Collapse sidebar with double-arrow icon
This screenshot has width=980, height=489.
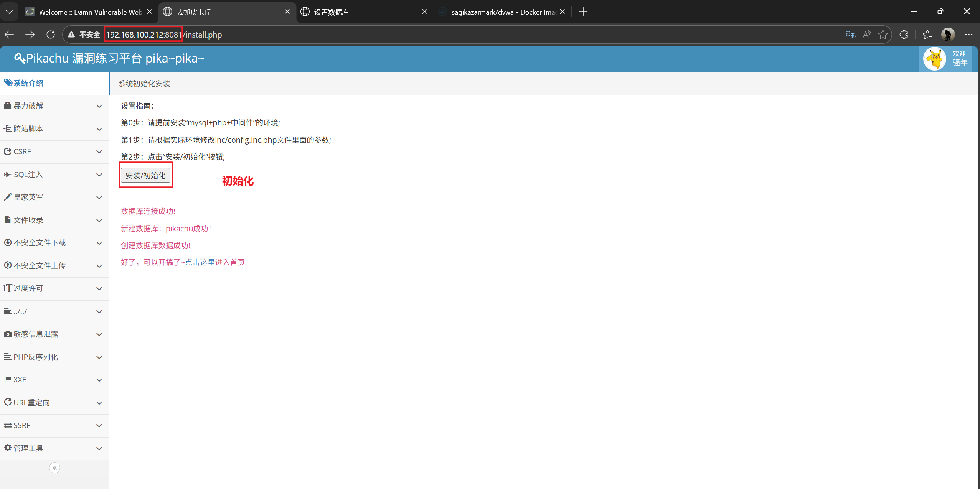54,468
